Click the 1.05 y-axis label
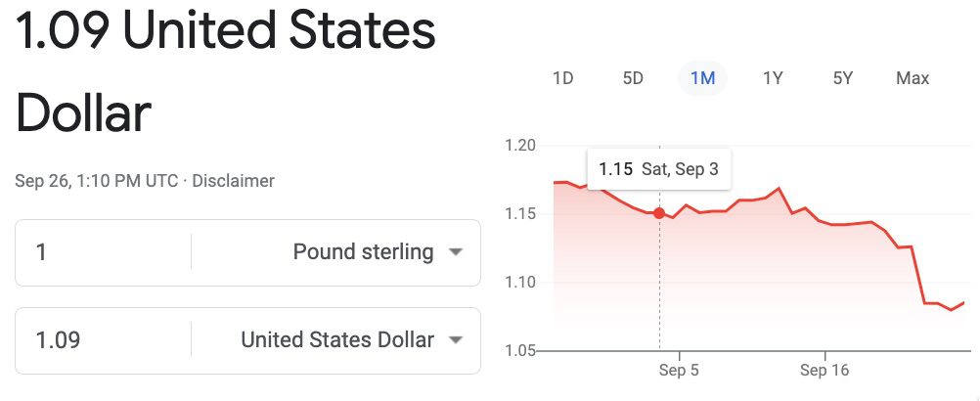980x401 pixels. coord(520,350)
